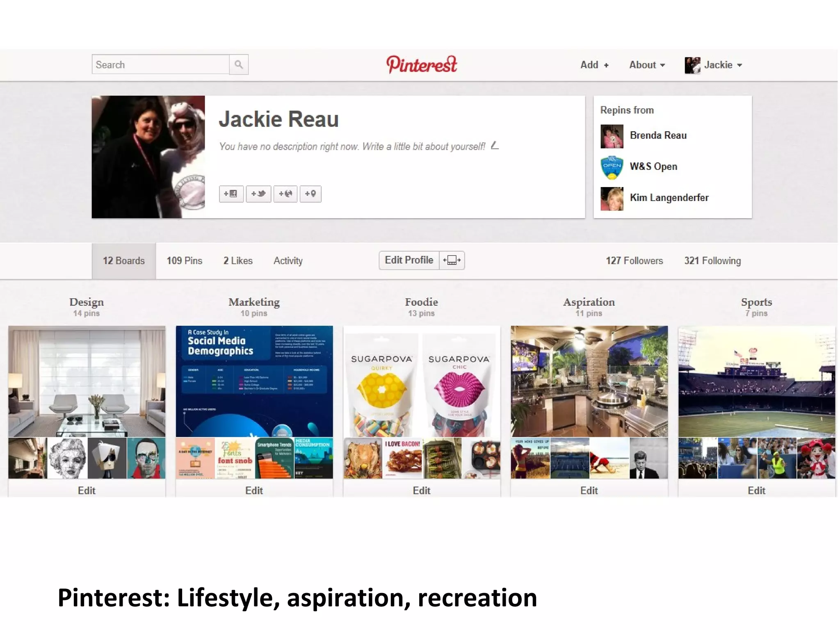The height and width of the screenshot is (630, 840).
Task: Click the add Facebook link icon
Action: click(x=231, y=194)
